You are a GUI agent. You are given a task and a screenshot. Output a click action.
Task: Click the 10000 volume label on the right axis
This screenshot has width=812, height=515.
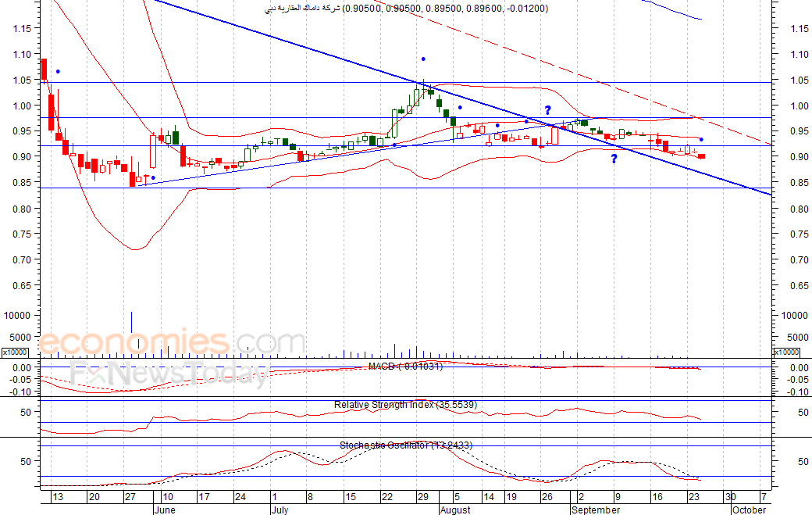coord(794,316)
